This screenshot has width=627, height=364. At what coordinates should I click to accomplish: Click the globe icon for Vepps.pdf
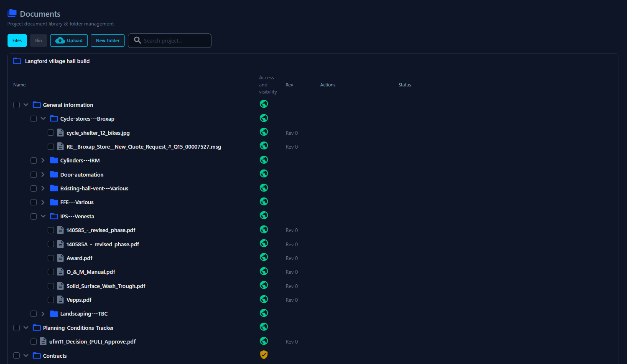tap(264, 299)
